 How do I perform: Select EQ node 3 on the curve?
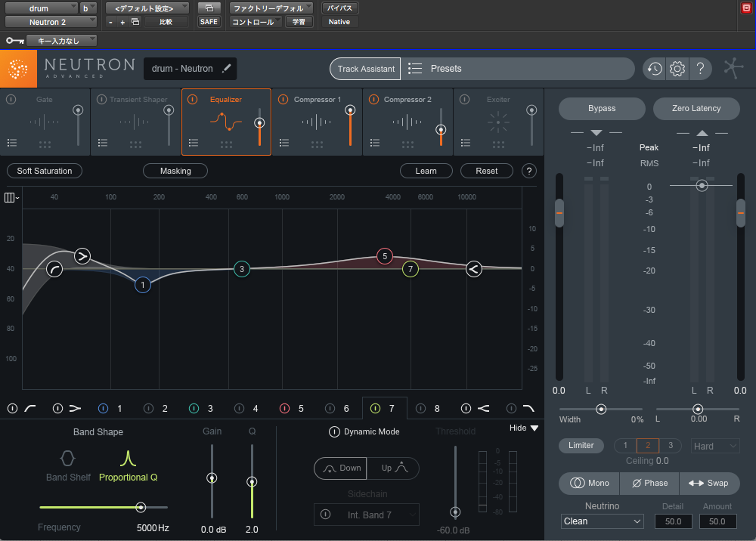click(x=242, y=269)
